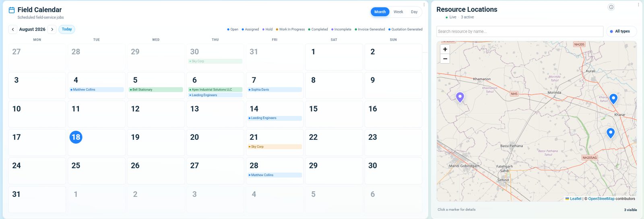Open the Apex Industrial Solutions LLC job
This screenshot has height=219, width=644.
tap(215, 90)
